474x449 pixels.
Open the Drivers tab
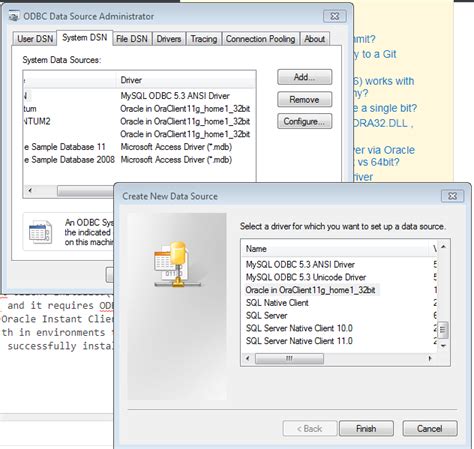169,39
